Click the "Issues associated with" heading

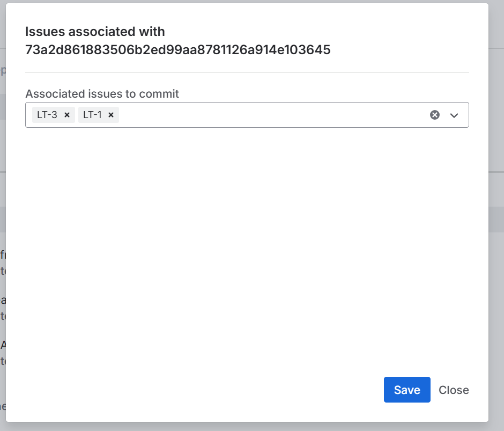(95, 32)
